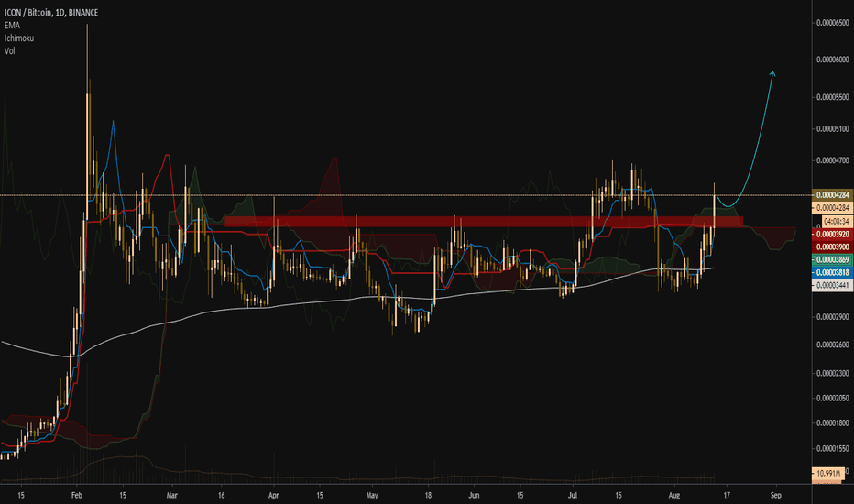Click the May label on time axis
The height and width of the screenshot is (504, 854).
tap(372, 495)
